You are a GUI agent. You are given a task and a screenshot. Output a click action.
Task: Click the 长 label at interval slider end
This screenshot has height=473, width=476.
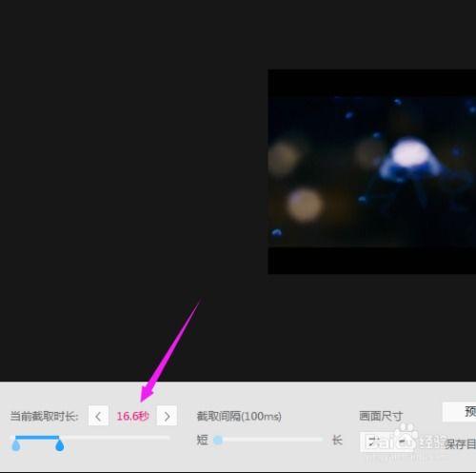coord(337,440)
